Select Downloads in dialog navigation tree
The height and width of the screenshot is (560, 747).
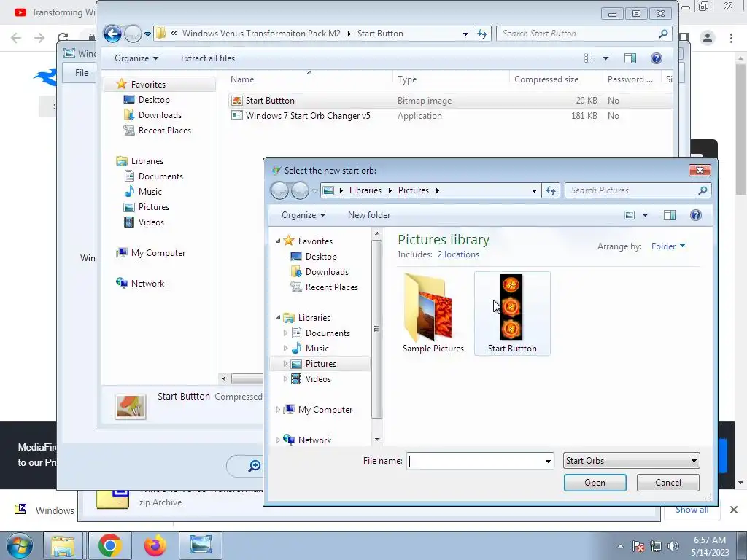(326, 271)
